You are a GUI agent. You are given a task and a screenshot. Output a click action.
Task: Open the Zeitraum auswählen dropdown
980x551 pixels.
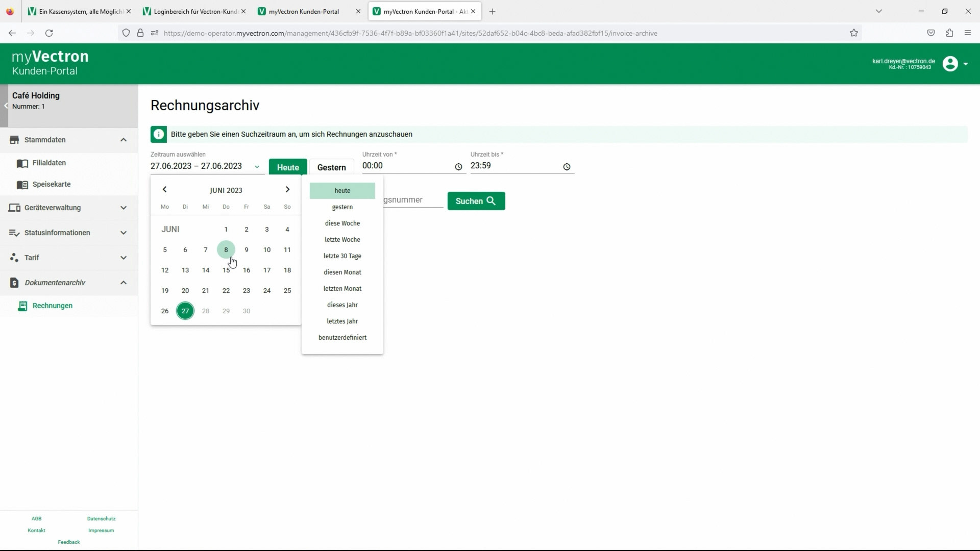[x=257, y=166]
